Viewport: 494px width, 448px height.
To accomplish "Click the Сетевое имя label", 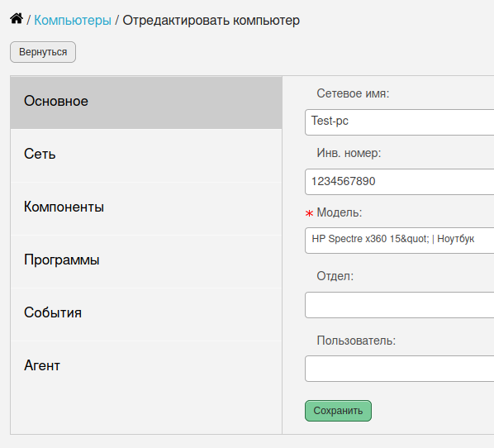I will pos(353,93).
